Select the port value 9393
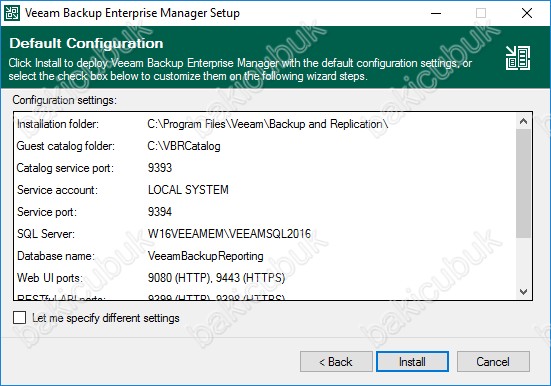Image resolution: width=551 pixels, height=386 pixels. (160, 168)
